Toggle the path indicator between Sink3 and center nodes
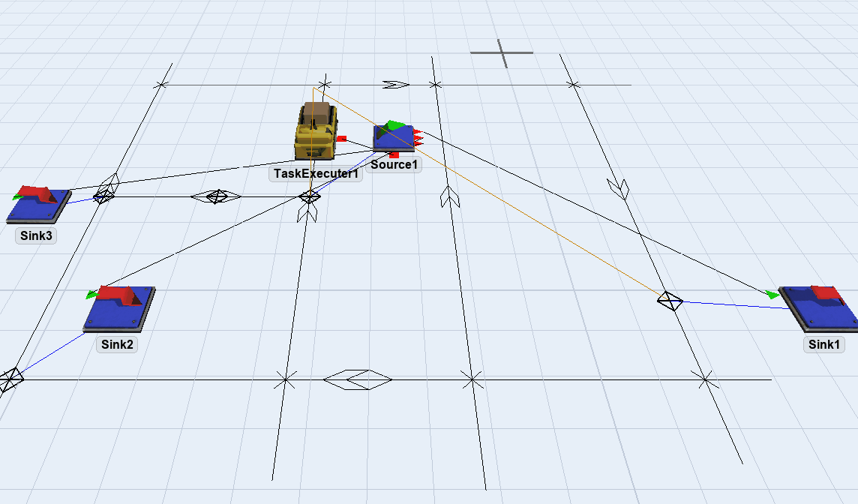The width and height of the screenshot is (858, 504). (x=216, y=196)
